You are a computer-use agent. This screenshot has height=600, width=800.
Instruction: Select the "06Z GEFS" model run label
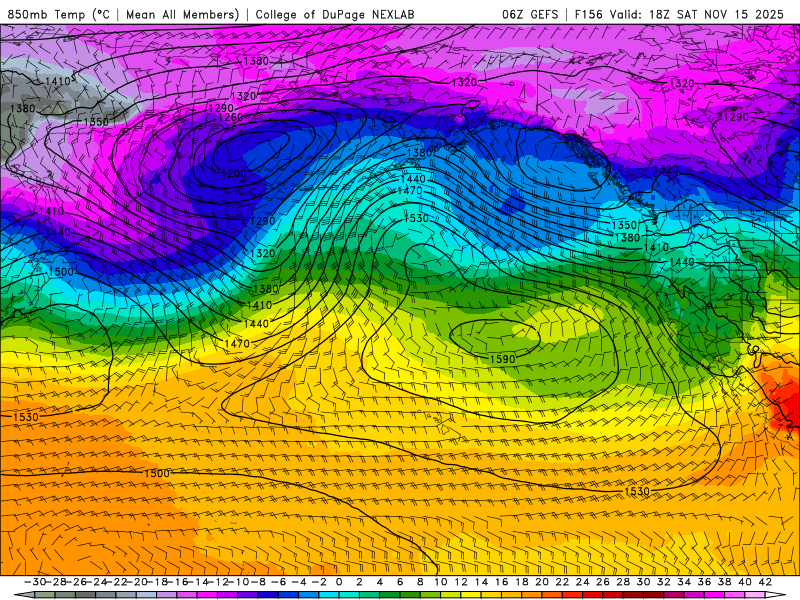530,14
